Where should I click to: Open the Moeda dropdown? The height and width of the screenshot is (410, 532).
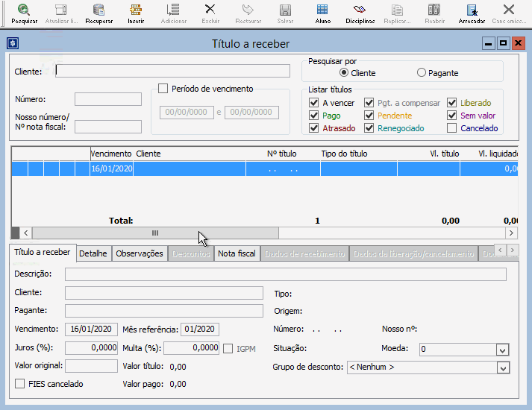[502, 349]
